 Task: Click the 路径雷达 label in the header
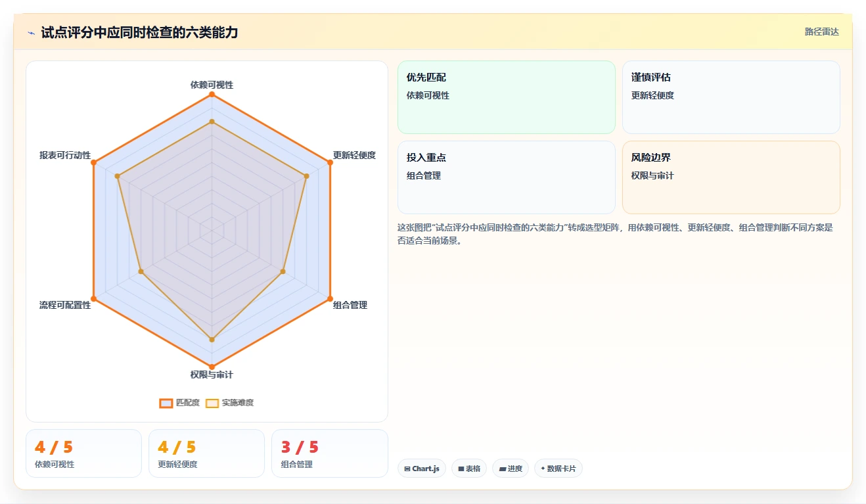tap(821, 32)
